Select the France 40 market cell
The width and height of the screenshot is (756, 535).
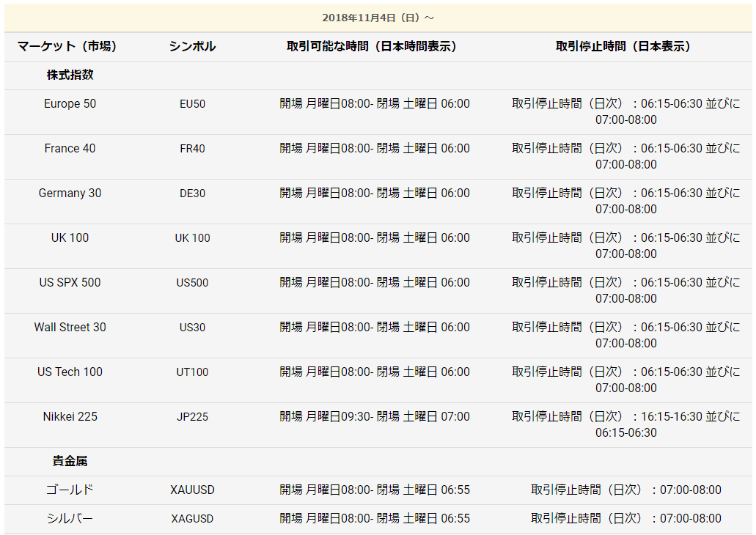[x=70, y=149]
